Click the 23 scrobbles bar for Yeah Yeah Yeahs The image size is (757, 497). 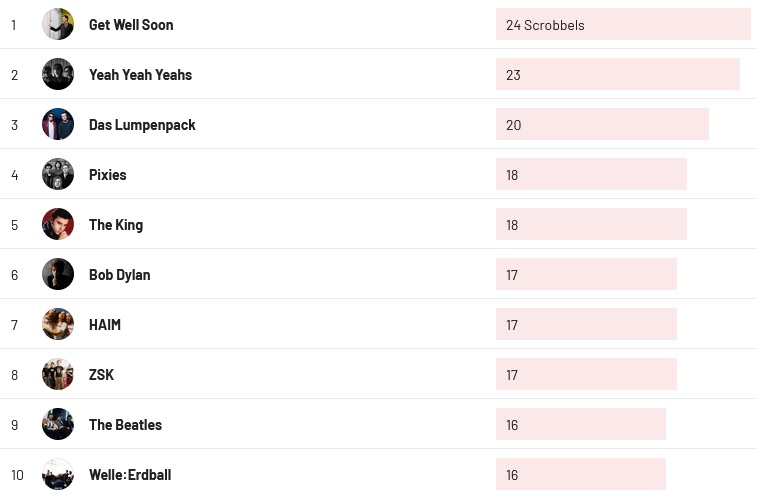tap(617, 75)
